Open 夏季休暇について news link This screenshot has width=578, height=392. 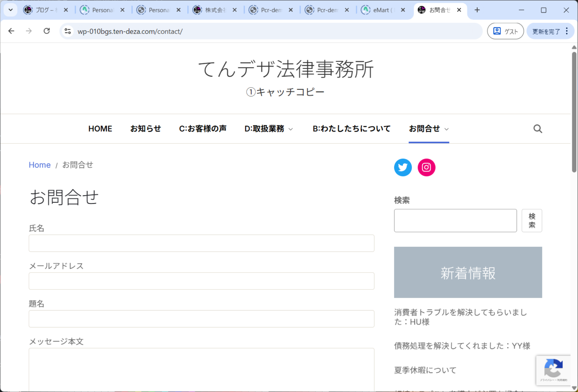pyautogui.click(x=425, y=370)
